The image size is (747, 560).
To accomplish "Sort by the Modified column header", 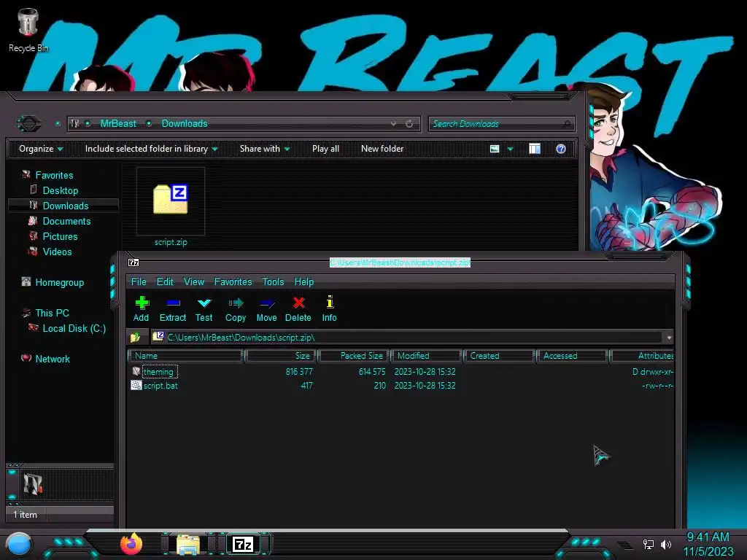I will 426,356.
